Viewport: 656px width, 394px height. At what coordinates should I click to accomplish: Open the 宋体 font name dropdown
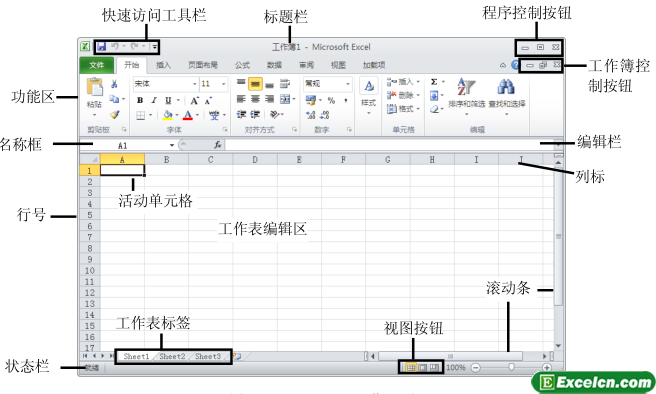pos(194,84)
